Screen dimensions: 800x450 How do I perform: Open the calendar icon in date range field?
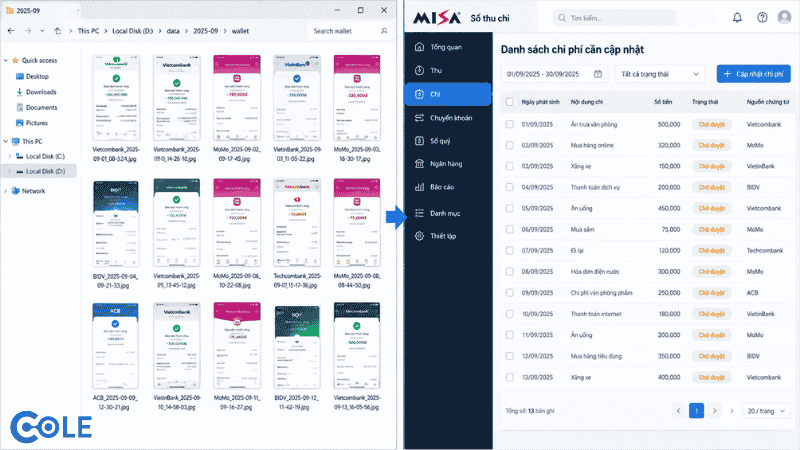[598, 74]
